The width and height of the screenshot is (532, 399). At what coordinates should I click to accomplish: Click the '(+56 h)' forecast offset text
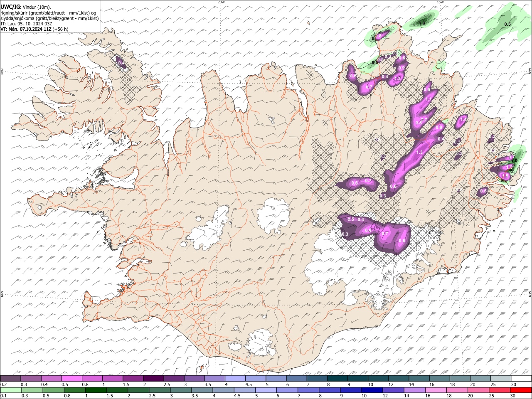coord(61,29)
